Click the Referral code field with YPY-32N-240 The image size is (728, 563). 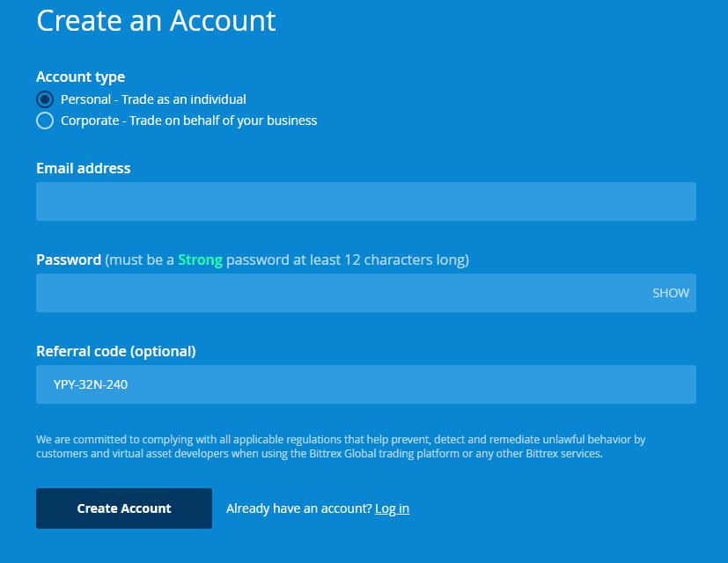pos(366,384)
